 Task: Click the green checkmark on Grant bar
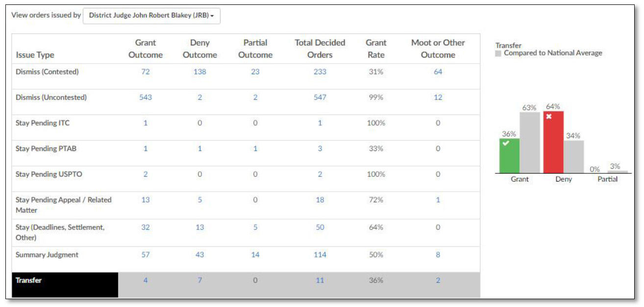point(506,144)
